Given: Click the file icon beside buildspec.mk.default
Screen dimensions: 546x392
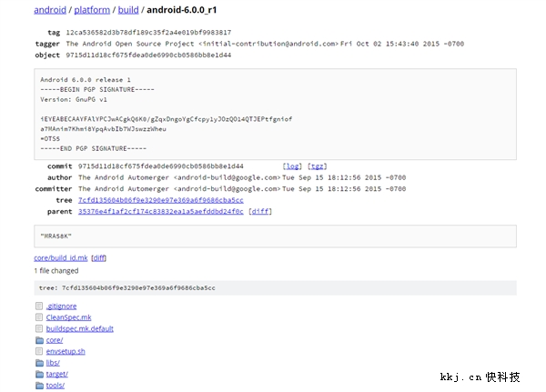Looking at the screenshot, I should click(x=39, y=328).
